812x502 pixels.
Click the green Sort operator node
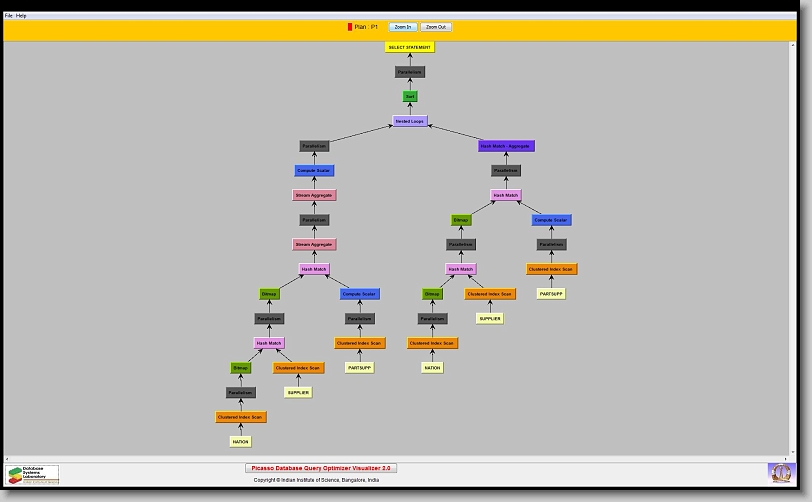pos(410,97)
